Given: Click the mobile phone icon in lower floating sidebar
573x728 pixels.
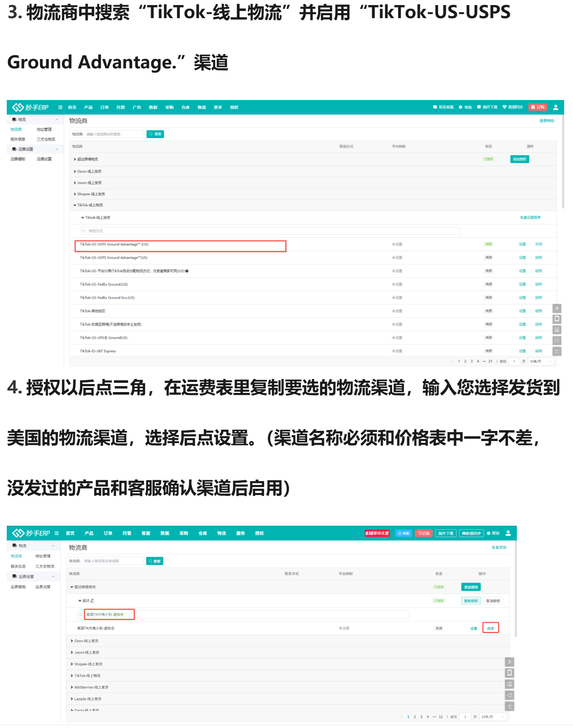Looking at the screenshot, I should [509, 673].
